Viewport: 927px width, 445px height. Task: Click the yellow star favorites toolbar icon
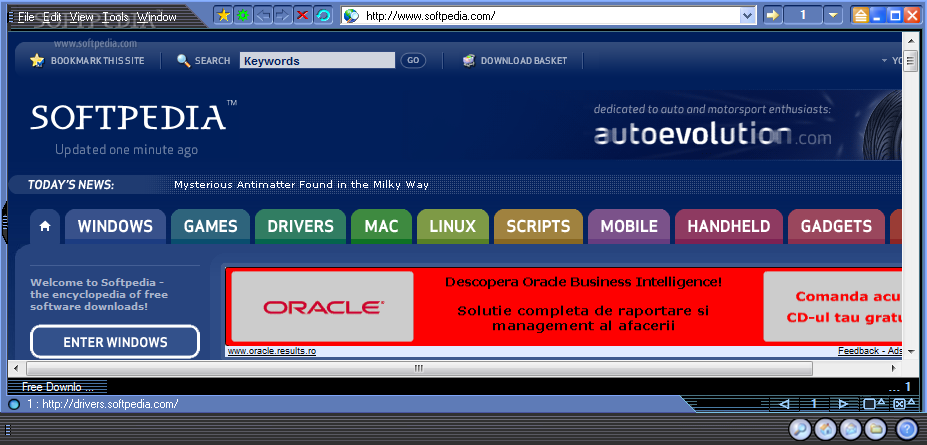tap(223, 15)
